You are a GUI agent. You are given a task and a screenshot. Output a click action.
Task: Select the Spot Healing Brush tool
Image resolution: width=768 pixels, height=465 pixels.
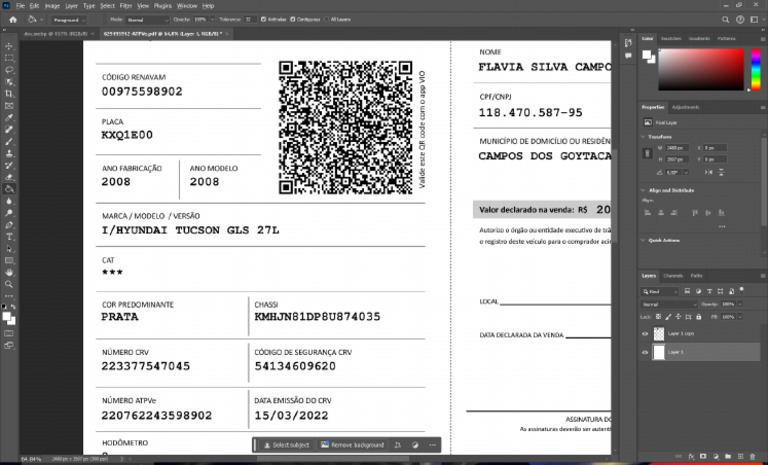(9, 129)
